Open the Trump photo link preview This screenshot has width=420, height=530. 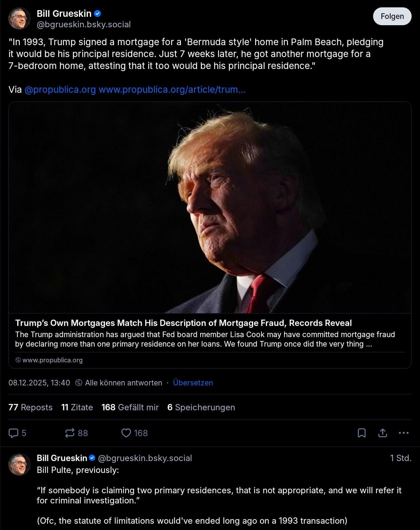pyautogui.click(x=210, y=208)
